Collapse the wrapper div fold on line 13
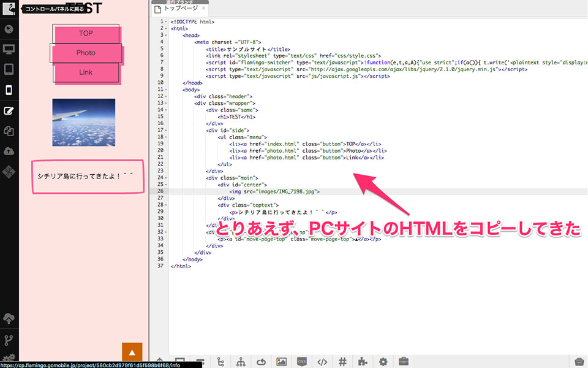 [x=166, y=103]
